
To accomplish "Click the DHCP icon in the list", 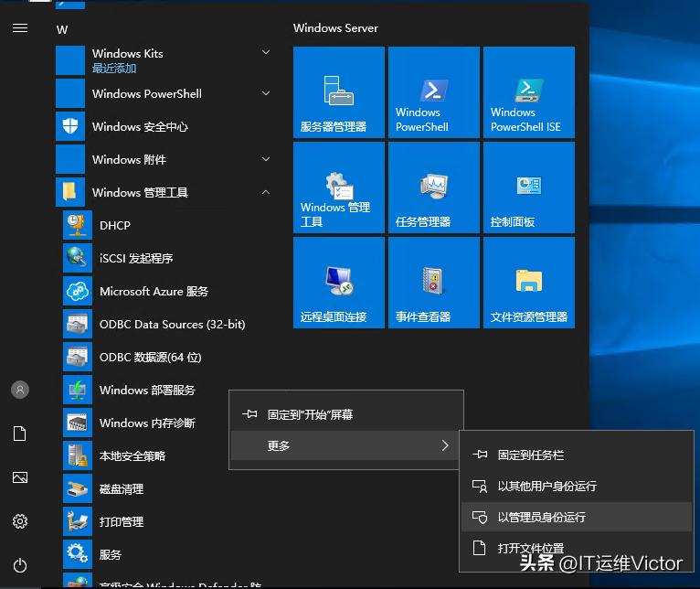I will (78, 225).
